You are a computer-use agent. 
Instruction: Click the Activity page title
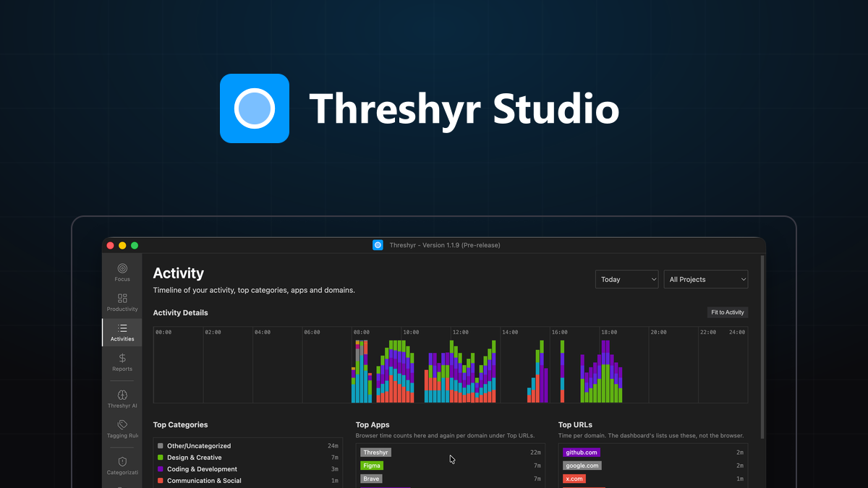pos(179,273)
